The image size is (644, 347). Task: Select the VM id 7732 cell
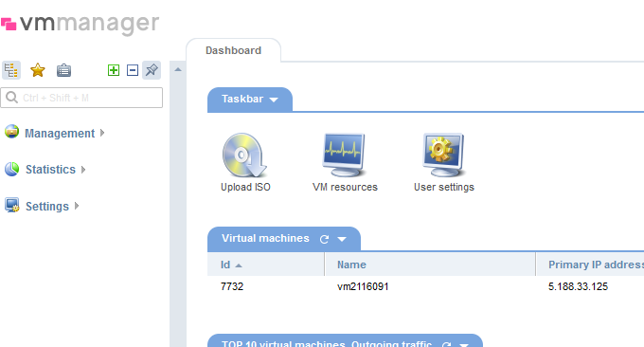[x=232, y=286]
